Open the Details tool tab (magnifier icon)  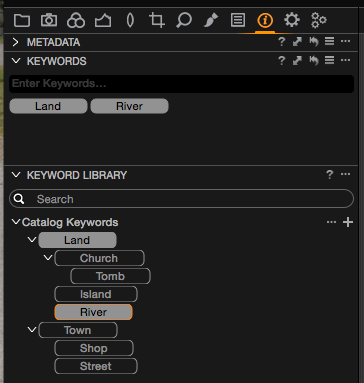184,20
